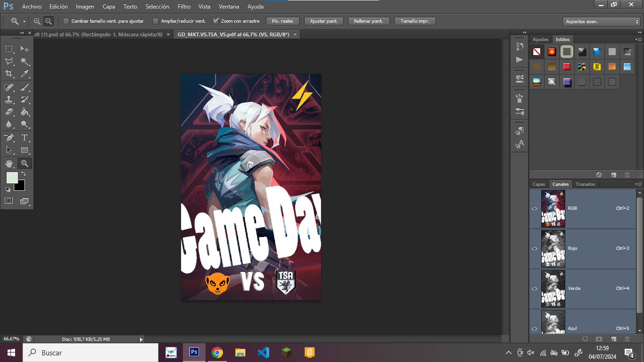Open the foreground color swatch
This screenshot has width=644, height=362.
pos(11,178)
